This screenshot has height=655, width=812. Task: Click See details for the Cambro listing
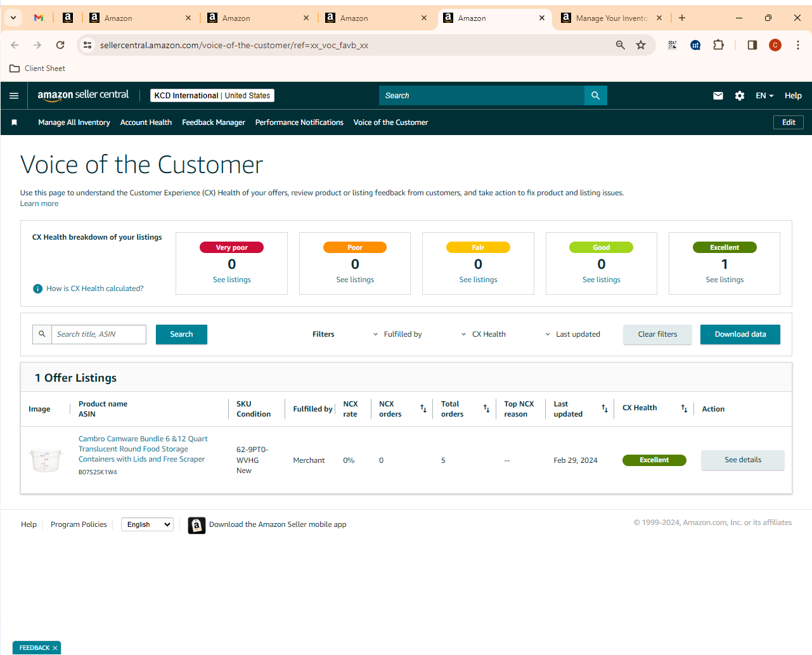[x=743, y=460]
